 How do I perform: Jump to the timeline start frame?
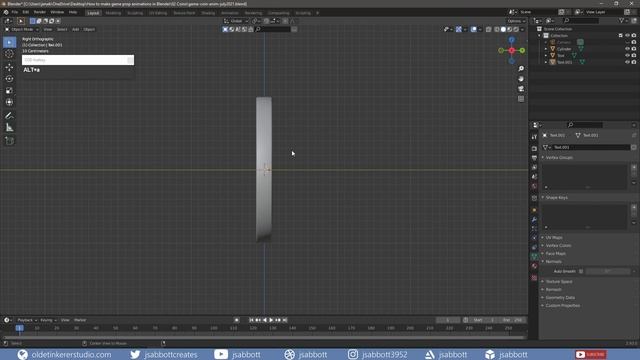click(251, 320)
